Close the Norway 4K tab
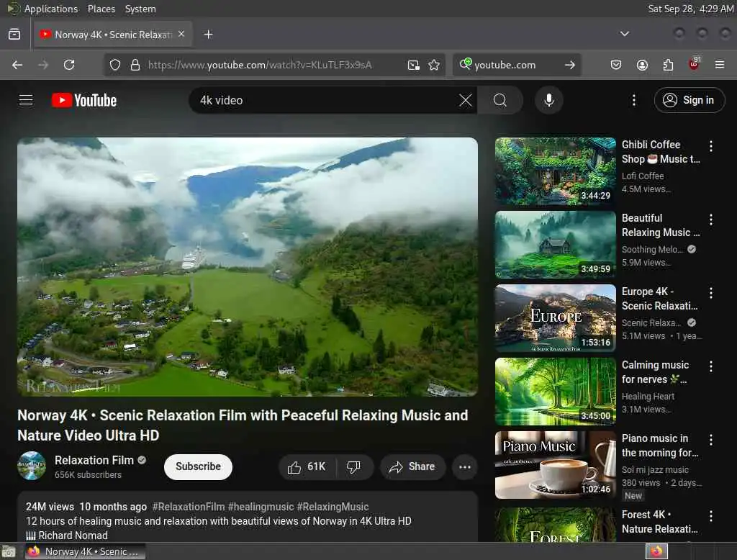Image resolution: width=737 pixels, height=560 pixels. [181, 34]
